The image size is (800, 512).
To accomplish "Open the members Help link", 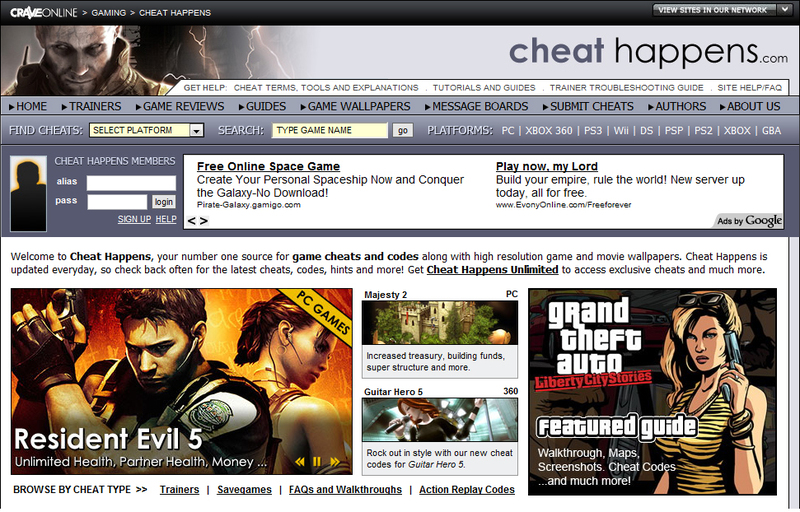I will click(x=166, y=219).
